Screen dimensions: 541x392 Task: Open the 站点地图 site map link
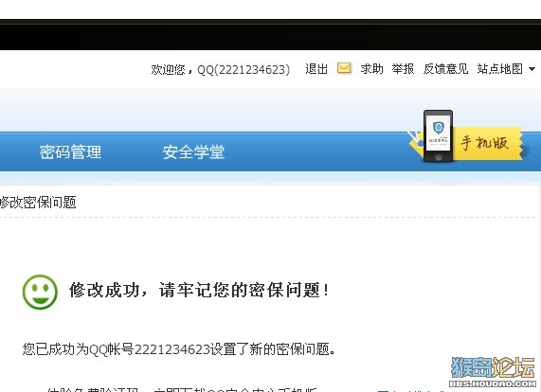click(x=500, y=68)
